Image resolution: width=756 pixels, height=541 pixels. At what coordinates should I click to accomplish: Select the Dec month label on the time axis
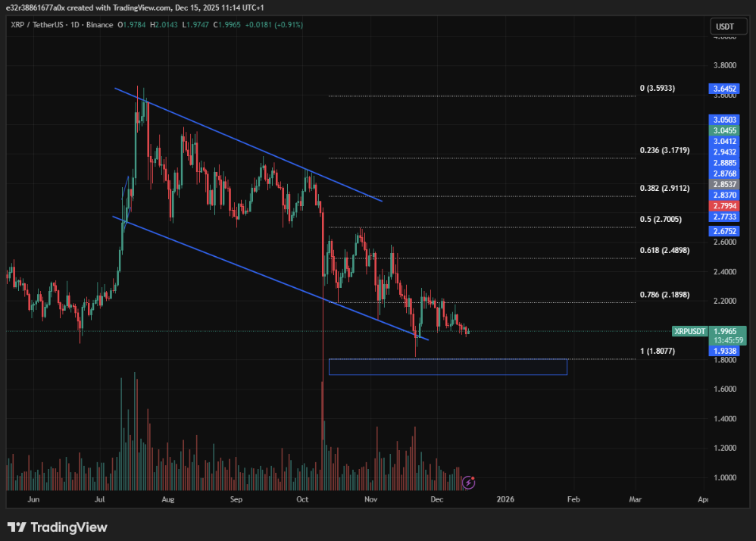(436, 499)
